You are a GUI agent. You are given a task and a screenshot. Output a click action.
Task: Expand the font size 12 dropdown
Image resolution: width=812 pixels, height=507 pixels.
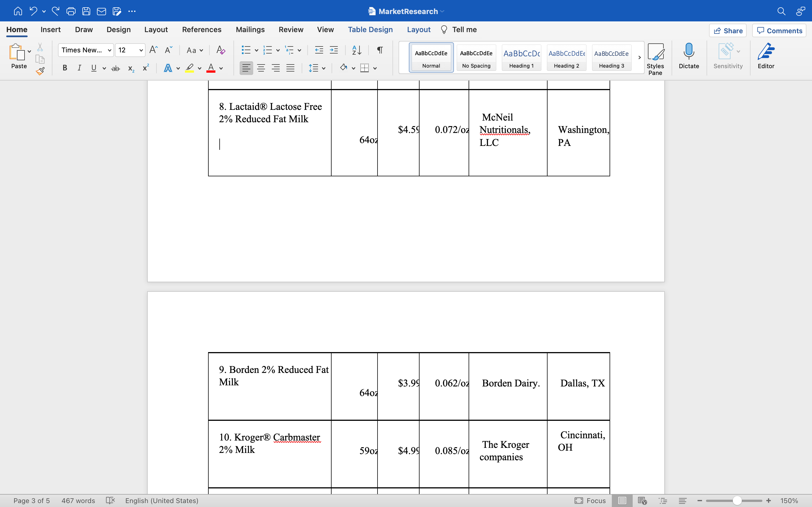tap(141, 50)
